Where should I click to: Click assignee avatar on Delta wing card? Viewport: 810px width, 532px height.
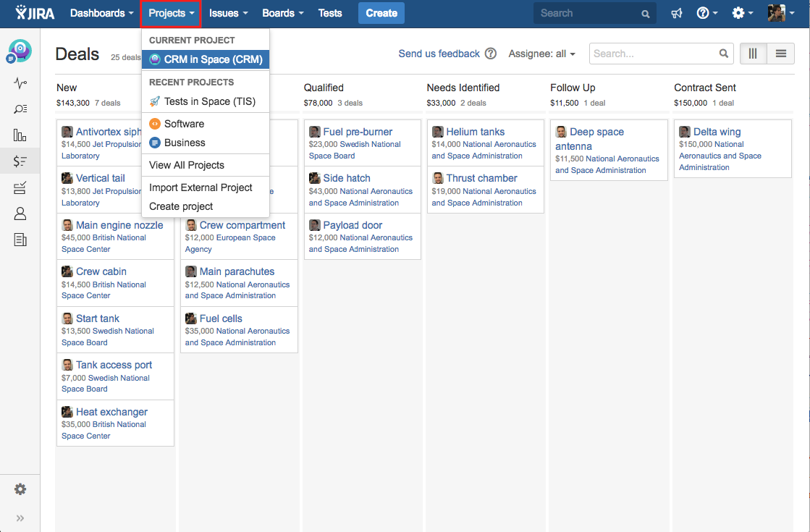[x=685, y=132]
